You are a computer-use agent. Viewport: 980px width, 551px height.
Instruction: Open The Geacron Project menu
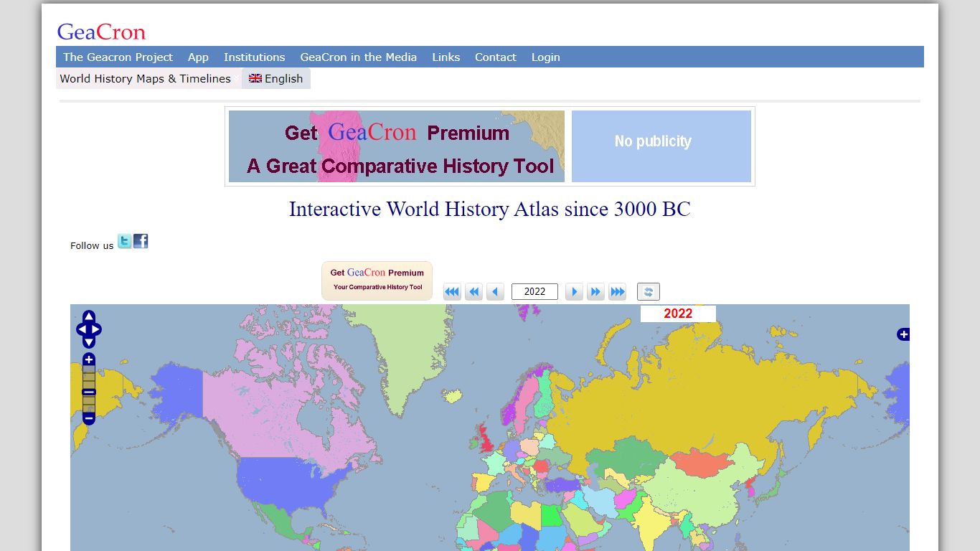click(118, 57)
